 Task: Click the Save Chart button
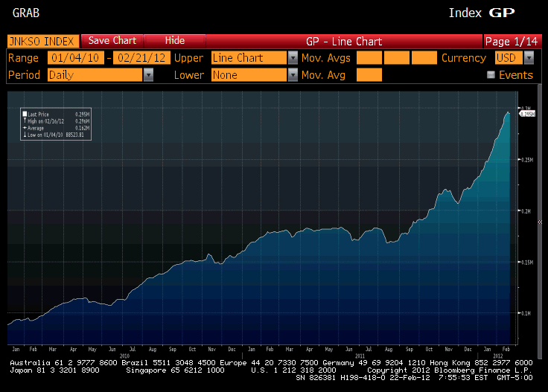(x=112, y=41)
